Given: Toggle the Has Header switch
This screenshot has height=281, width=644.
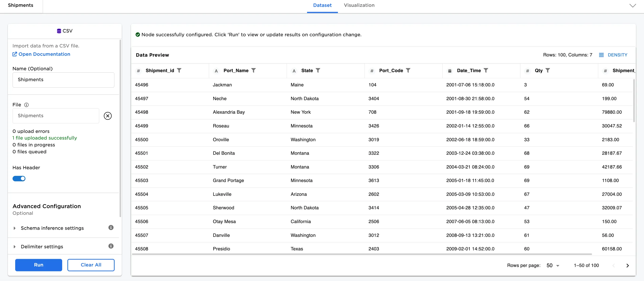Looking at the screenshot, I should pos(19,178).
